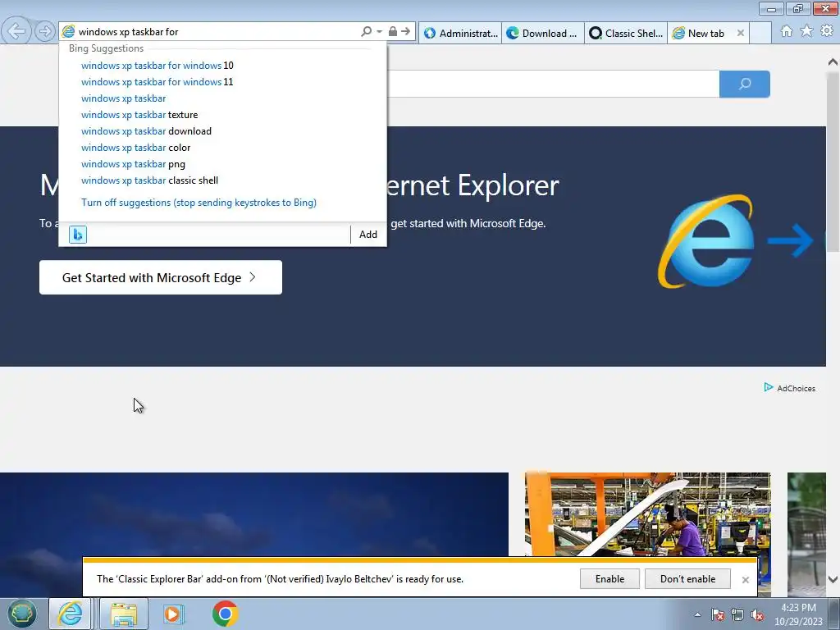Switch to the Download ... tab
Viewport: 840px width, 630px height.
(543, 33)
